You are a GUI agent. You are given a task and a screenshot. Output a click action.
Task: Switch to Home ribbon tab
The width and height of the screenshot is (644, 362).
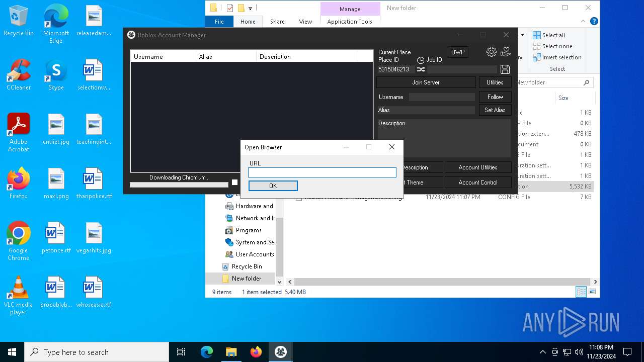click(x=248, y=22)
